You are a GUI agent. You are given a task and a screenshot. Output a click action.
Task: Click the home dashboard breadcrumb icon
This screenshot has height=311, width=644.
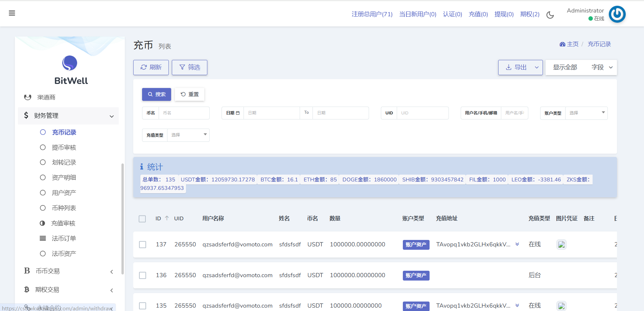point(562,44)
